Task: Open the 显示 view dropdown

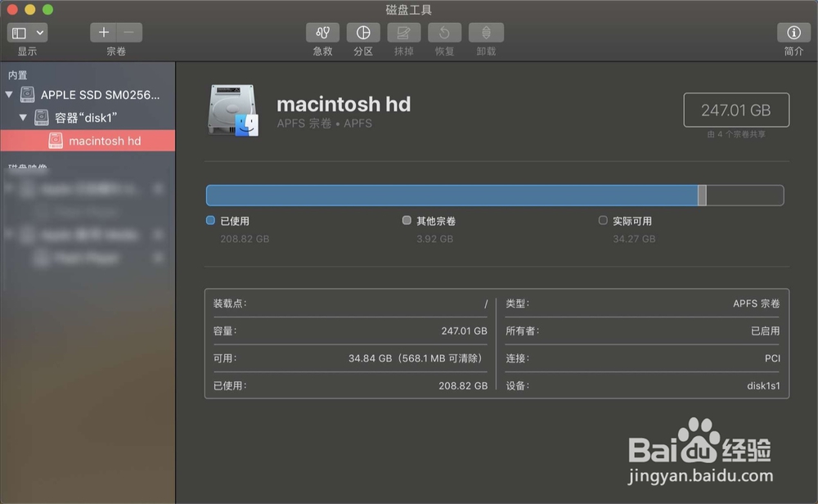Action: click(27, 33)
